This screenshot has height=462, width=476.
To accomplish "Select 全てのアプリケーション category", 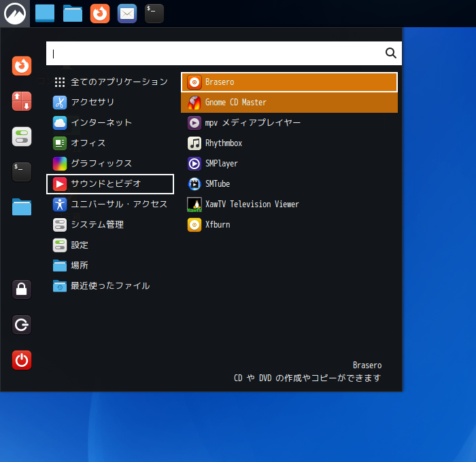I will coord(110,82).
